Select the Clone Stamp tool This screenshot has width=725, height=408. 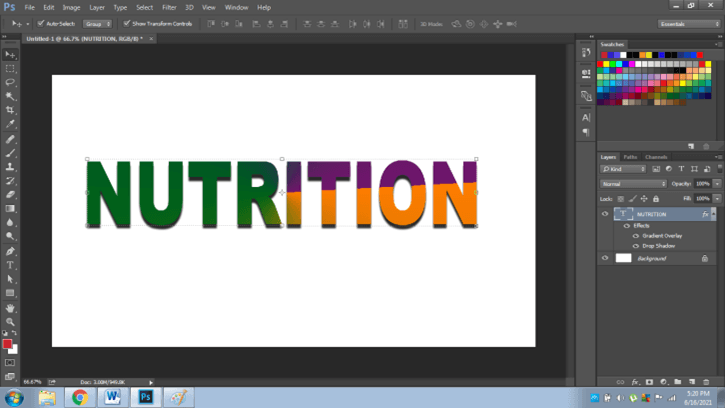click(10, 167)
